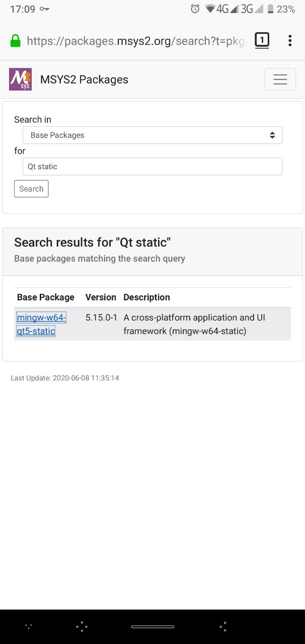Tap the URL address bar
This screenshot has width=305, height=644.
(x=136, y=41)
